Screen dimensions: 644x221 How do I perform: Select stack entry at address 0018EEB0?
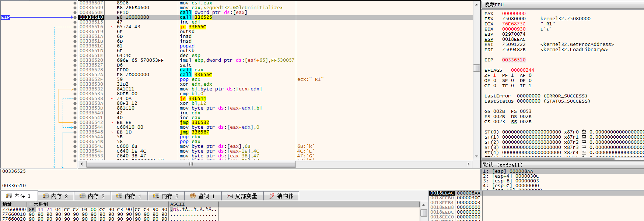[x=442, y=198]
